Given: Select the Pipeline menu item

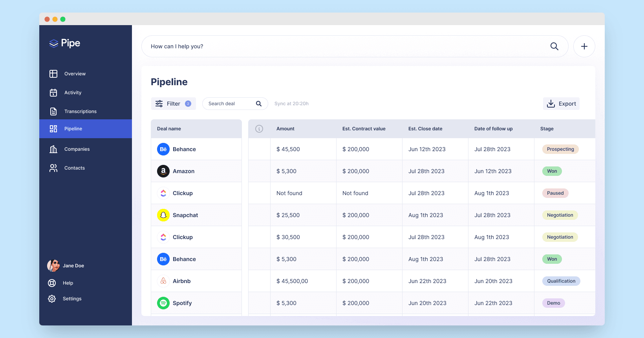Looking at the screenshot, I should coord(86,129).
